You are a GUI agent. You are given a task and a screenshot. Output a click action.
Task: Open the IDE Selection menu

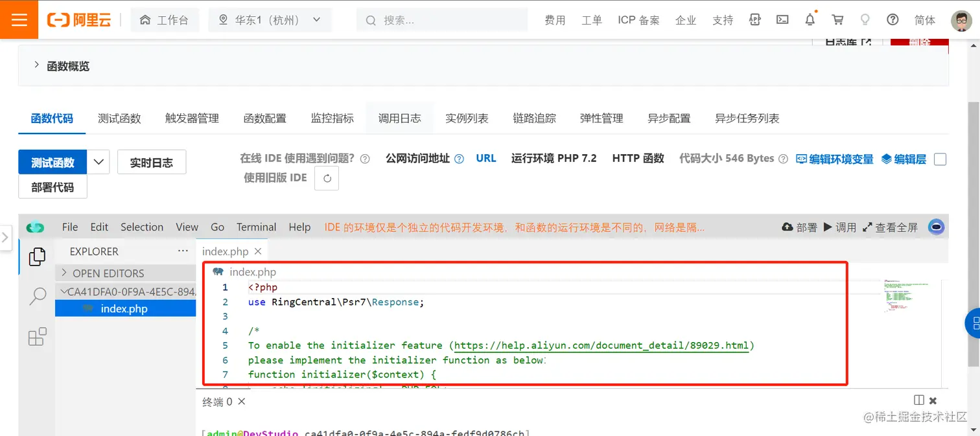coord(142,227)
